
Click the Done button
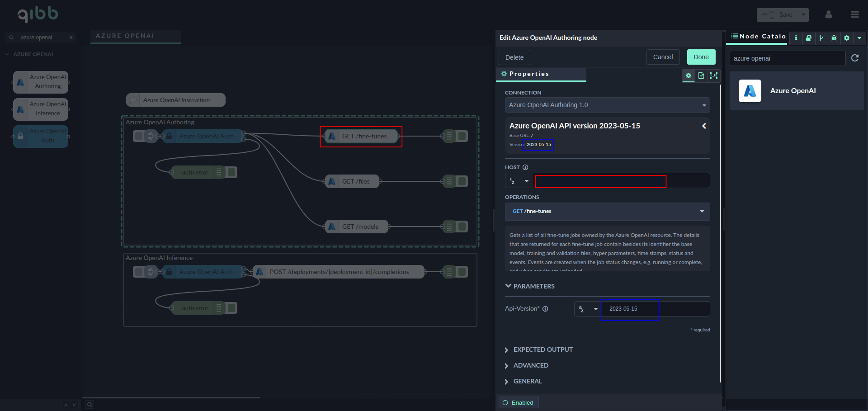(x=701, y=57)
